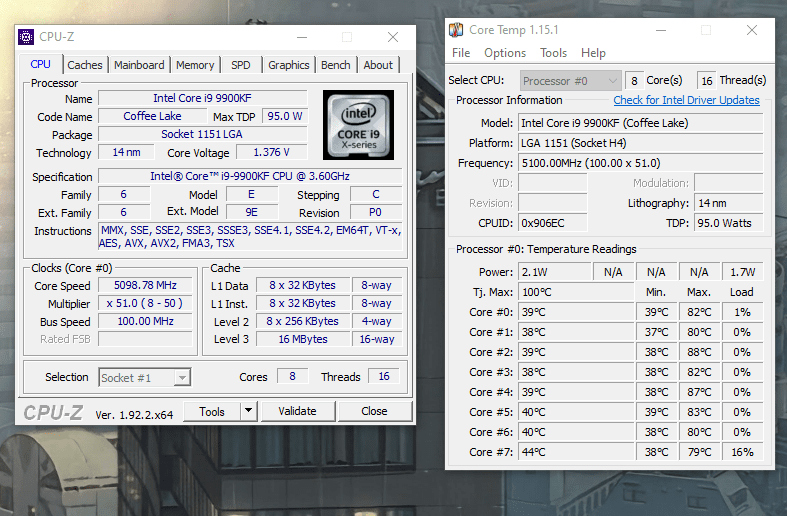The height and width of the screenshot is (516, 787).
Task: Click the Frequency value 5100.00MHz
Action: tap(640, 163)
